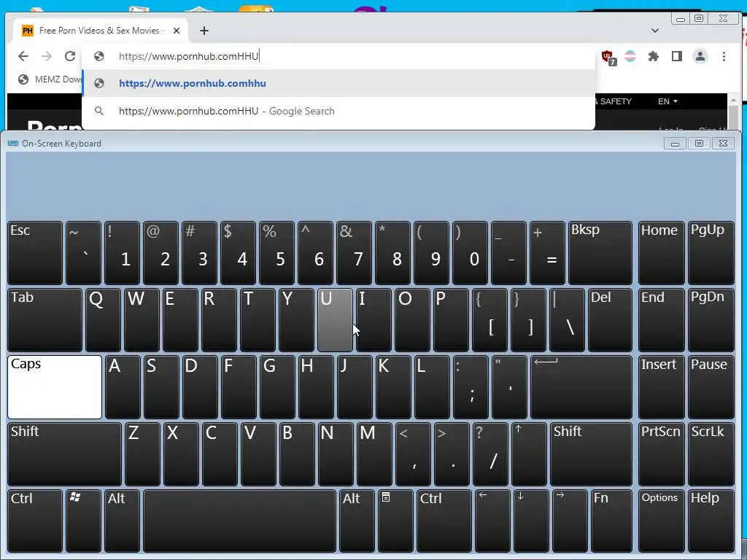
Task: Select the Google Search suggestion row
Action: click(x=338, y=111)
